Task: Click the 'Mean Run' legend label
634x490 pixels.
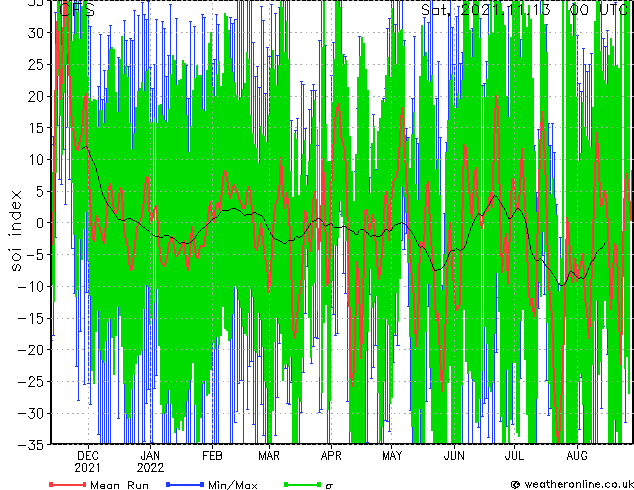Action: pos(119,485)
